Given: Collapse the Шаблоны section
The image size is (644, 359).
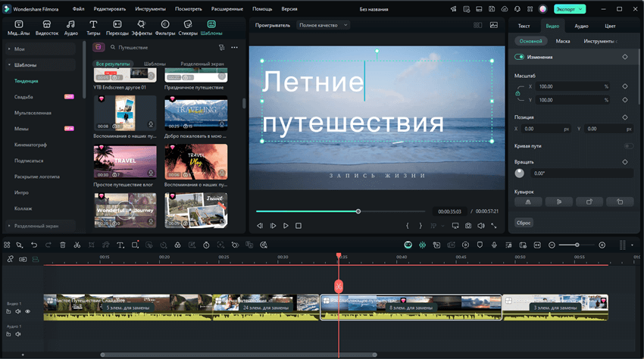Looking at the screenshot, I should [x=40, y=65].
